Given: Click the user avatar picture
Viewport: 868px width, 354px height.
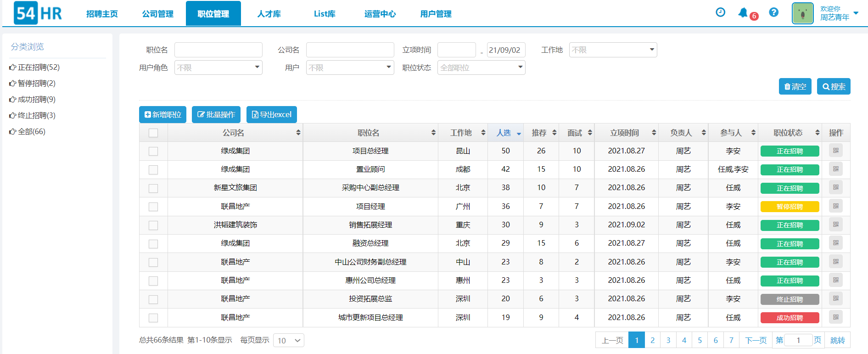Looking at the screenshot, I should point(803,13).
